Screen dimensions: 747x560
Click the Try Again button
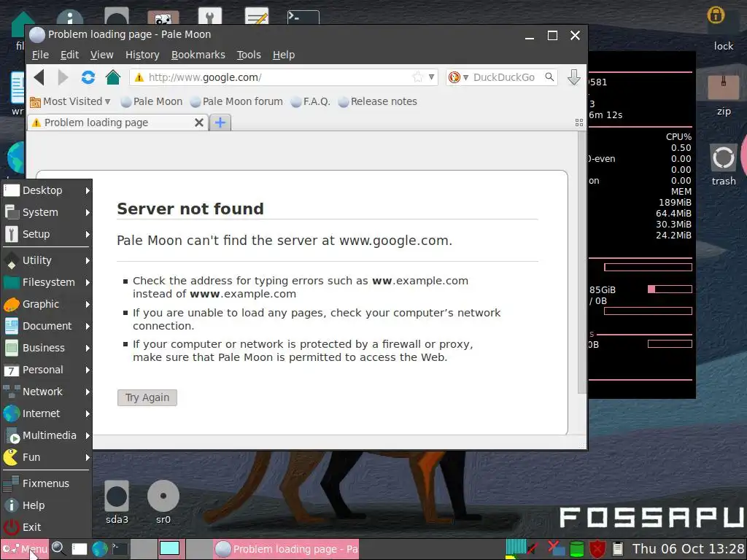point(147,397)
